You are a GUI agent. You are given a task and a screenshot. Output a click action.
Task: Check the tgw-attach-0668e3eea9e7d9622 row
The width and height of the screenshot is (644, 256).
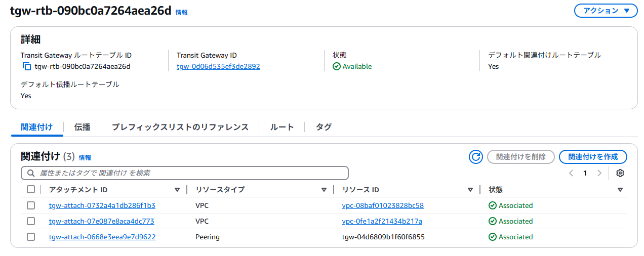click(x=31, y=237)
